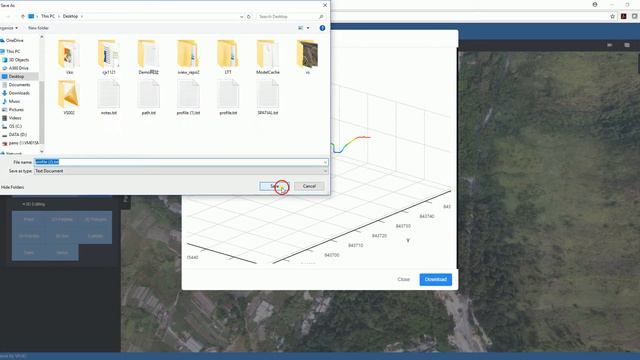Select the vs folder with dark thumbnail
640x360 pixels.
pyautogui.click(x=307, y=57)
